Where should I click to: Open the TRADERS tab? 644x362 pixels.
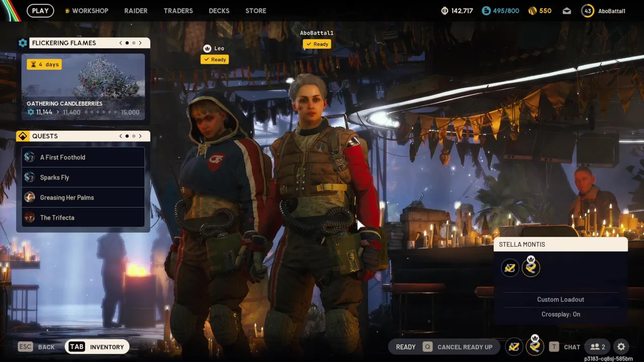178,11
